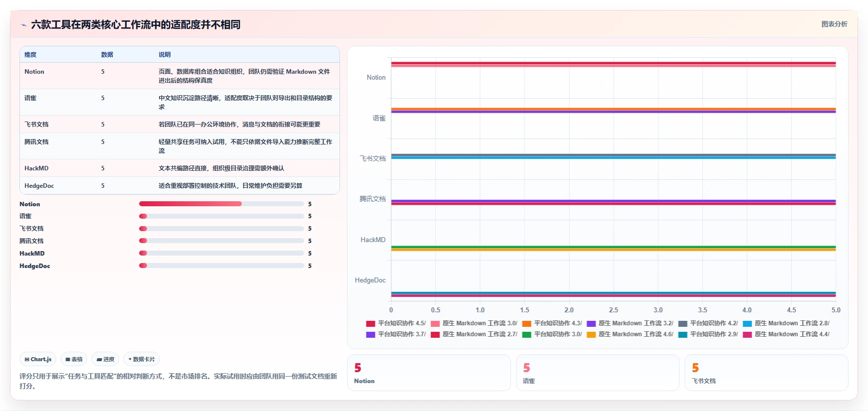The width and height of the screenshot is (868, 411).
Task: Click the 数据 column header
Action: pos(107,55)
